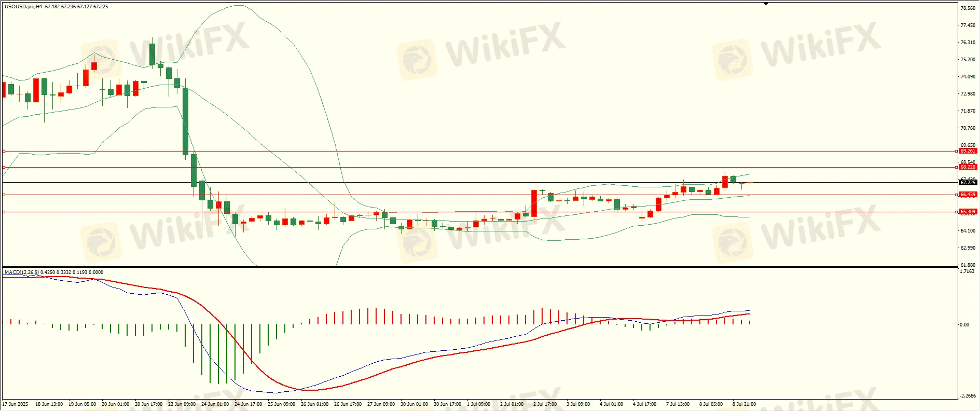Click the 19 Jun 05:00 time label
The width and height of the screenshot is (980, 411).
(82, 404)
